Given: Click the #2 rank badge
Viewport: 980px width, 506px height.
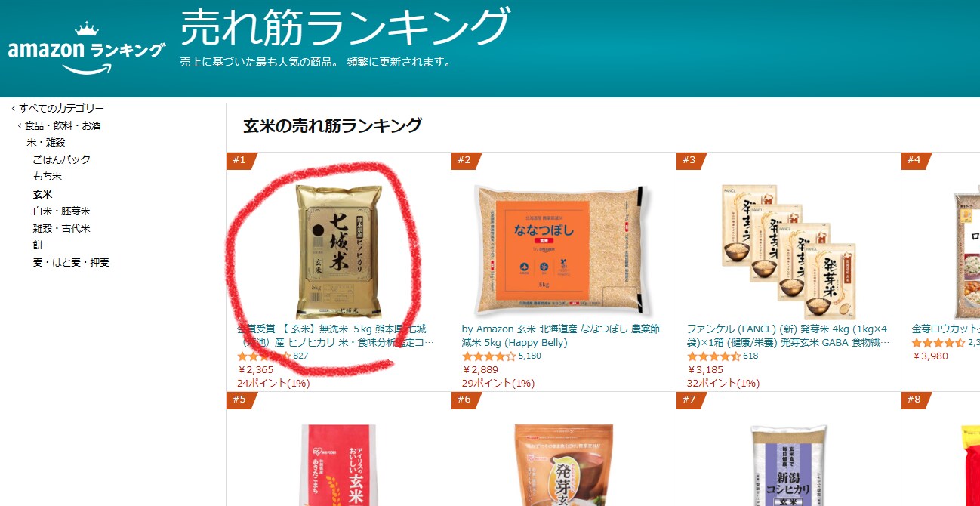Looking at the screenshot, I should [467, 160].
